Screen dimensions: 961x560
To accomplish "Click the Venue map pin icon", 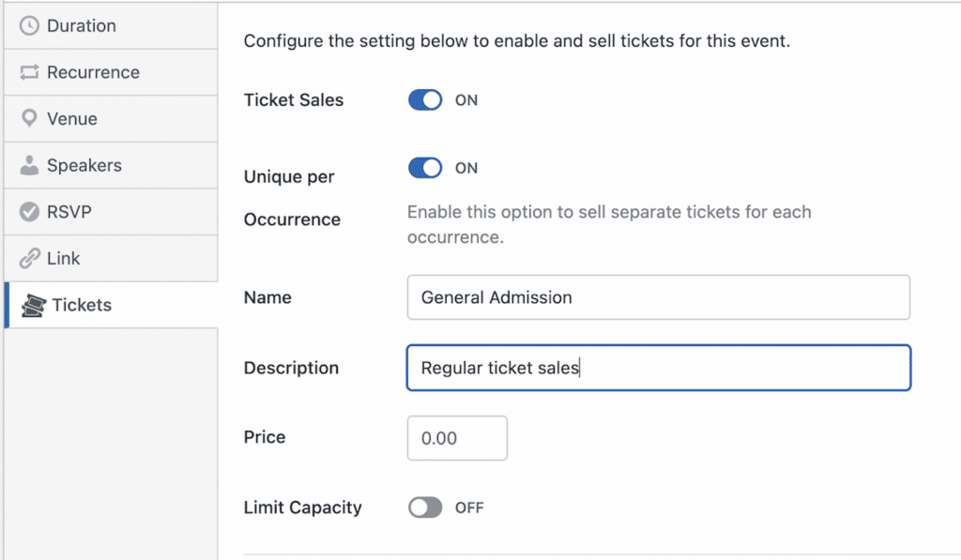I will pos(29,119).
